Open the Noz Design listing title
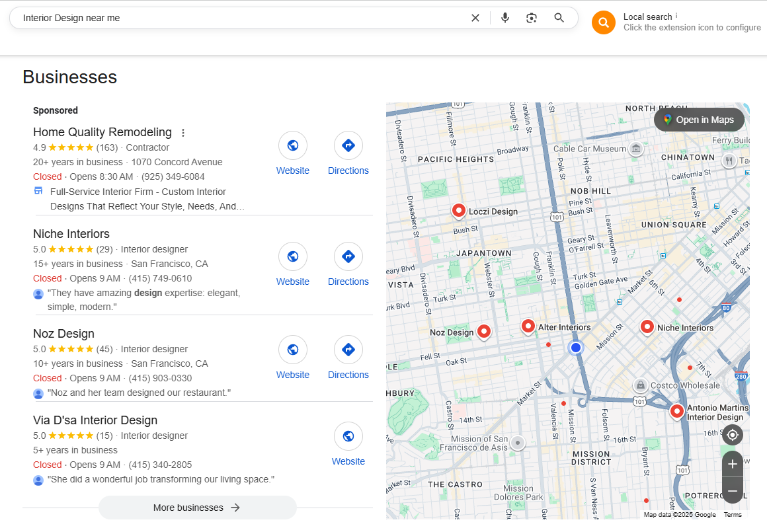 click(63, 334)
